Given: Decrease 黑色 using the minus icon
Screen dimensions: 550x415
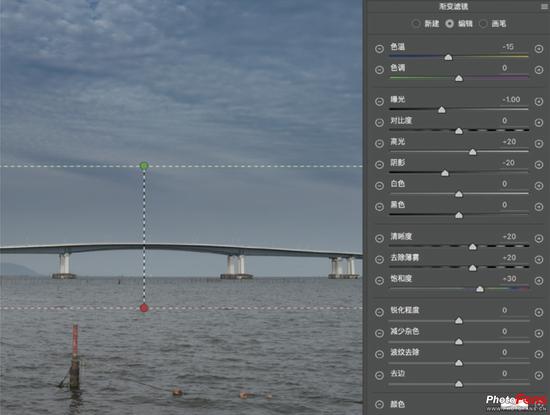Looking at the screenshot, I should coord(379,207).
